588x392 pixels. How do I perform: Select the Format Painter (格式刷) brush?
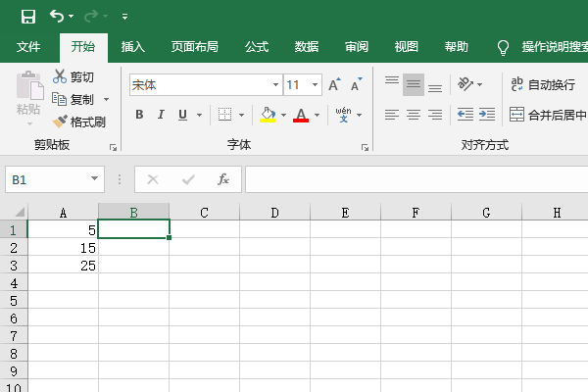78,122
